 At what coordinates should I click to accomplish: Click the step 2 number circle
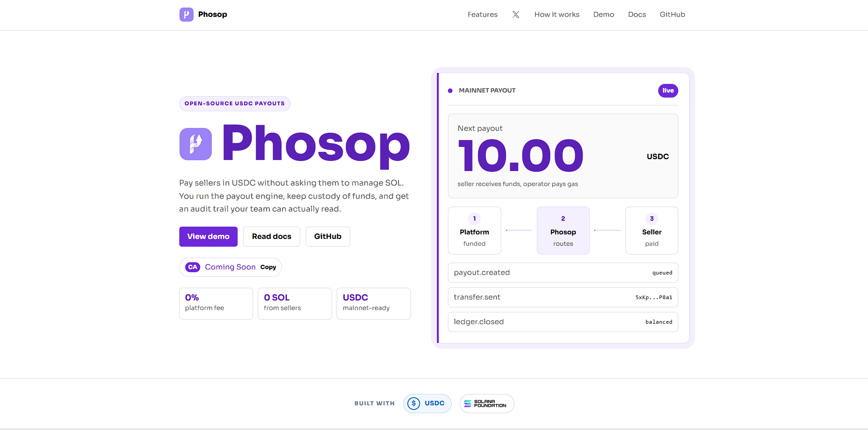563,219
